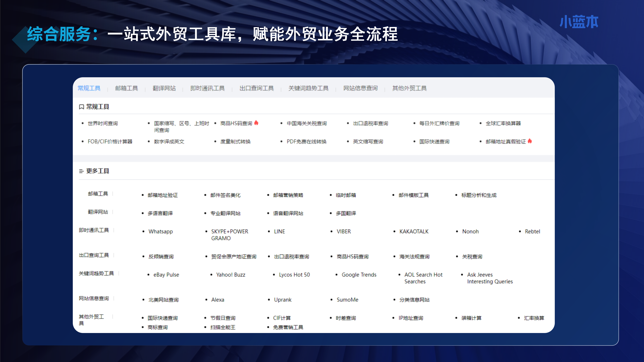Image resolution: width=644 pixels, height=362 pixels.
Task: Click the flame icon next to 商品HS码查询
Action: coord(256,123)
